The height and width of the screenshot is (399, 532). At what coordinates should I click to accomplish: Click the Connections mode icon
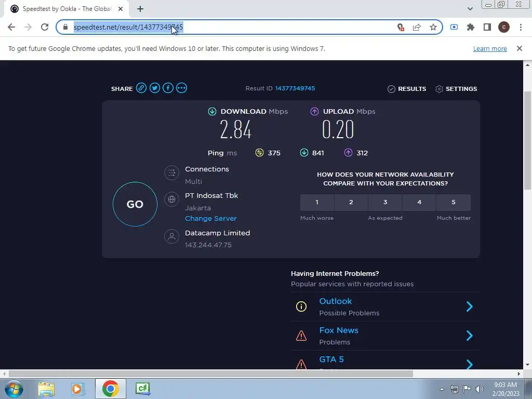tap(171, 172)
